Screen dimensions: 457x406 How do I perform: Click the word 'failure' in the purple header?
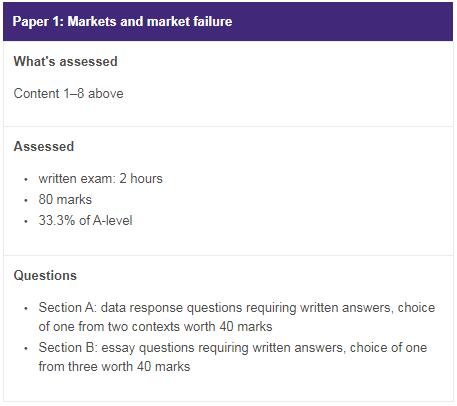pos(212,22)
